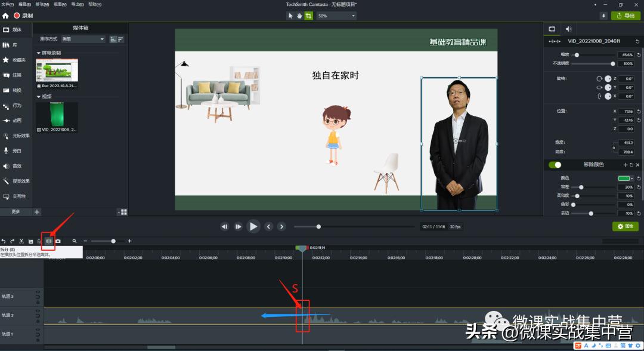The image size is (644, 351).
Task: Click the Undo arrow icon on the timeline toolbar
Action: click(4, 241)
